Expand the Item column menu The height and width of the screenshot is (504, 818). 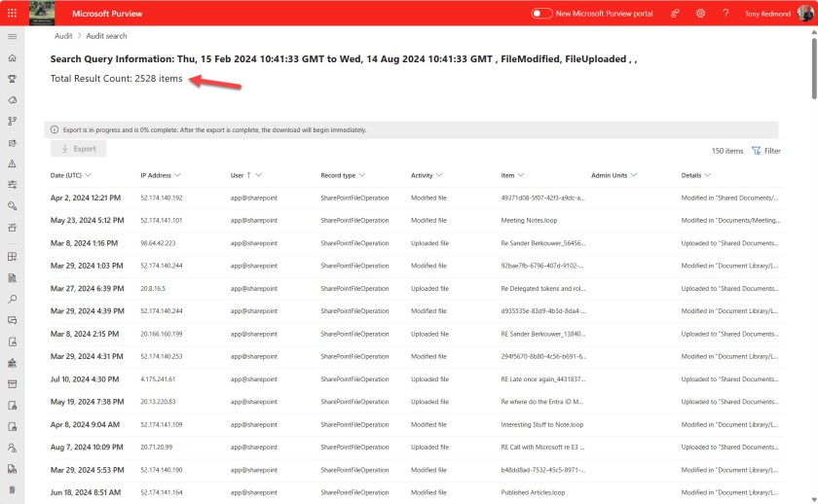[521, 175]
